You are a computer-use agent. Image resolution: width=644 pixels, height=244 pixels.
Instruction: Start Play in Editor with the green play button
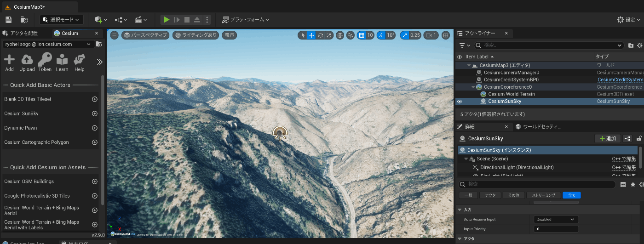tap(166, 20)
